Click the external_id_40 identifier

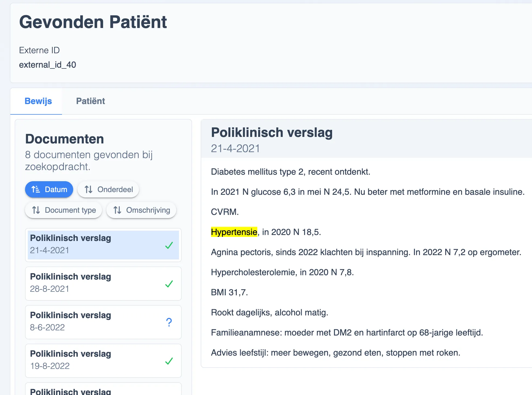coord(48,65)
